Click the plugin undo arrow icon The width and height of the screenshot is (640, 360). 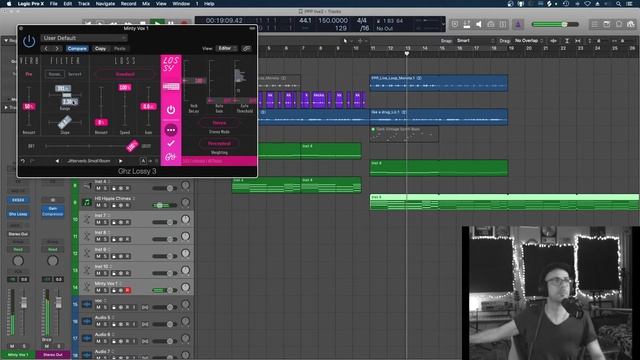click(23, 161)
